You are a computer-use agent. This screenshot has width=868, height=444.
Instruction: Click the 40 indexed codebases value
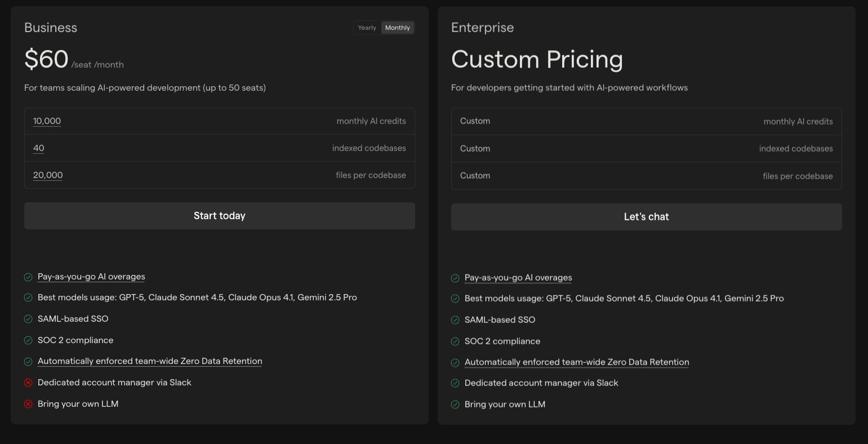tap(38, 148)
